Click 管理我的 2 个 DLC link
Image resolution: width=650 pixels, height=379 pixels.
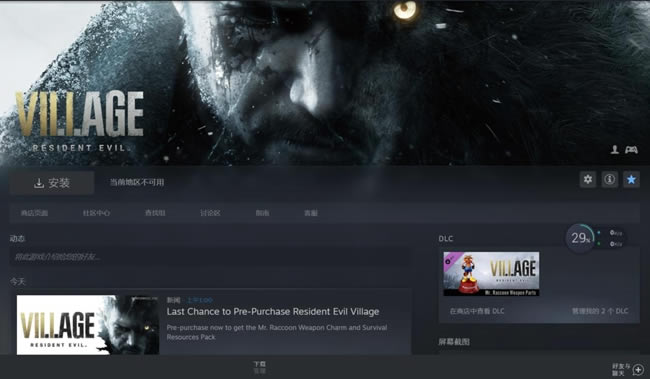click(x=600, y=311)
